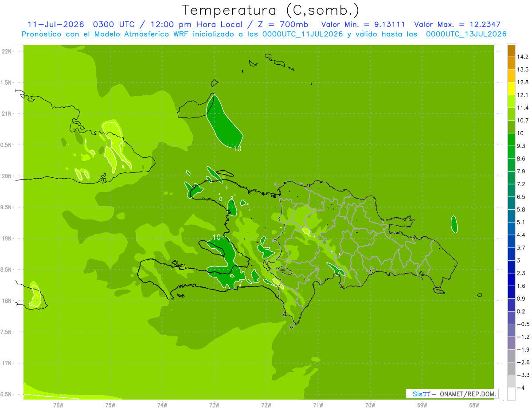This screenshot has height=411, width=532.
Task: Click the '18N' latitude axis label
Action: pyautogui.click(x=7, y=301)
